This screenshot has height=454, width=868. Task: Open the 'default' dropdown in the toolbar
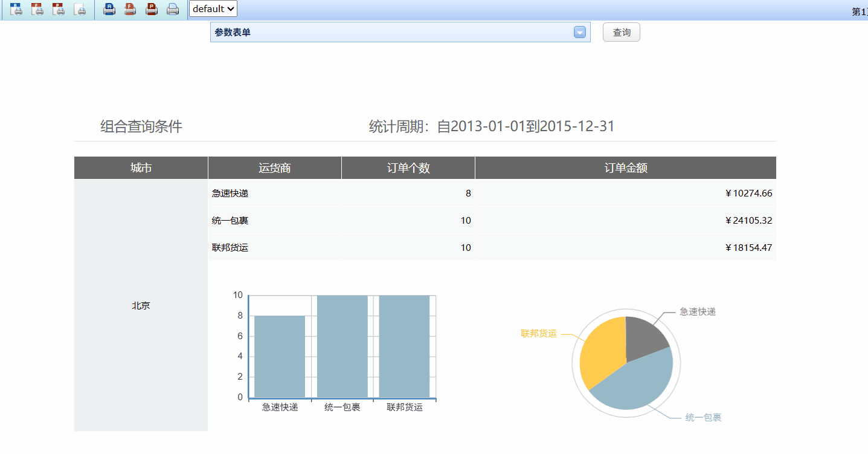pos(213,9)
